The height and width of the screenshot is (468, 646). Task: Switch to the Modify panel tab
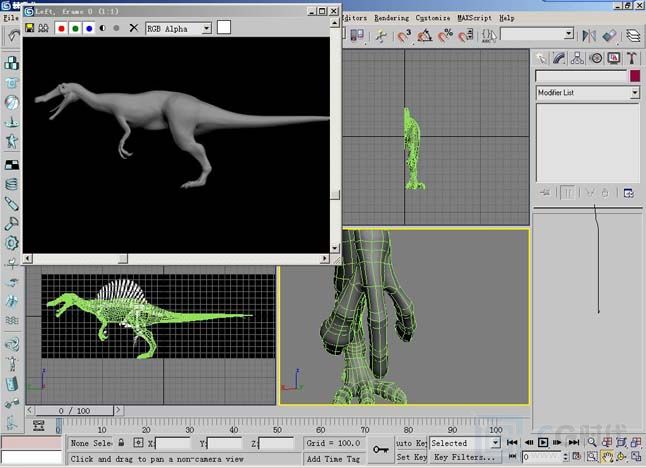point(559,58)
